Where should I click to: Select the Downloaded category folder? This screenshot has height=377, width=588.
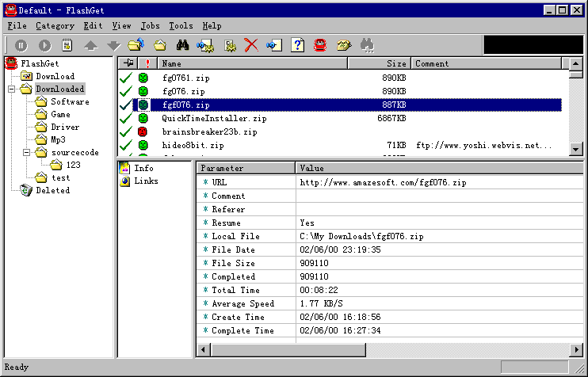[x=60, y=89]
